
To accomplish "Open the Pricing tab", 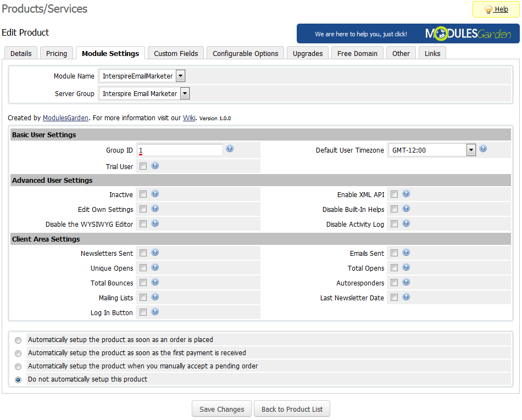I will click(57, 53).
